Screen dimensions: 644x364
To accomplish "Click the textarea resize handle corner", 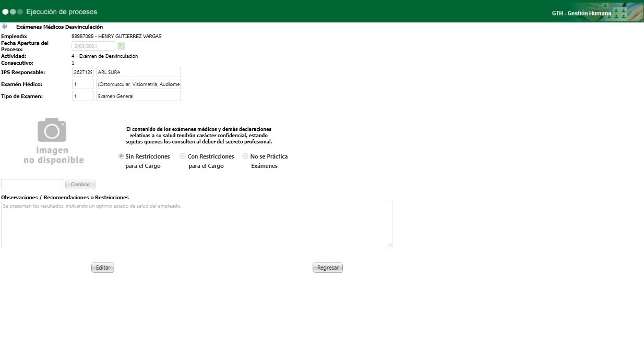I will (x=389, y=245).
